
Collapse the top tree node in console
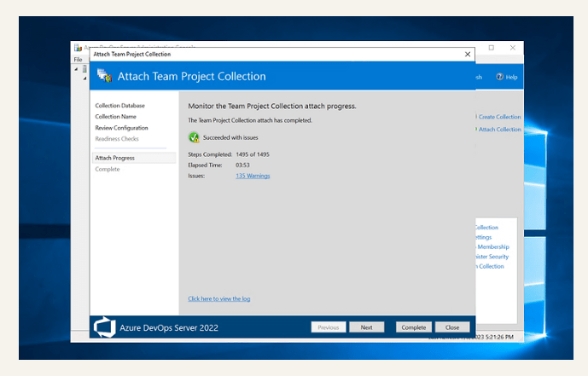76,69
